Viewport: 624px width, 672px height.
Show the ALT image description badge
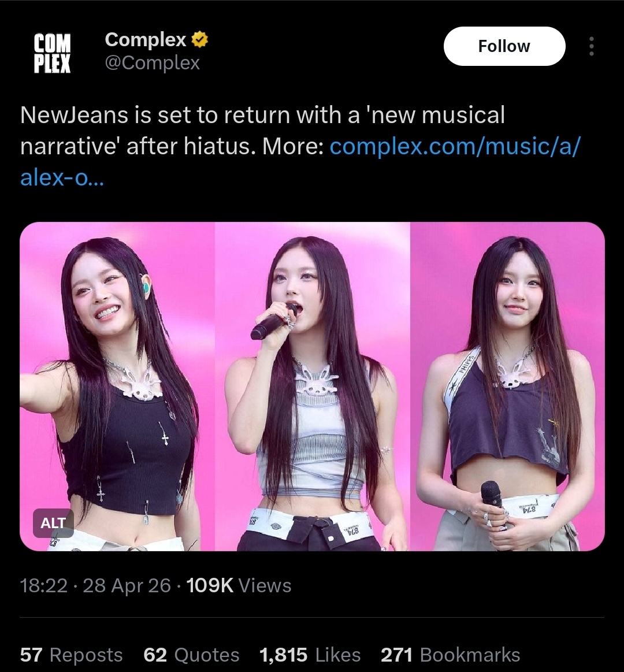(53, 523)
